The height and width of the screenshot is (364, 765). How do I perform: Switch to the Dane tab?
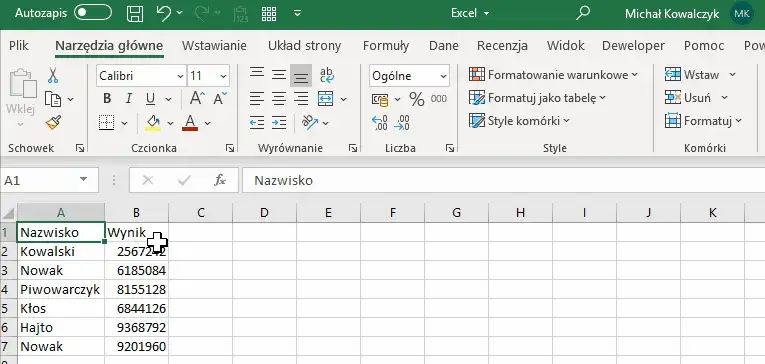pos(443,46)
